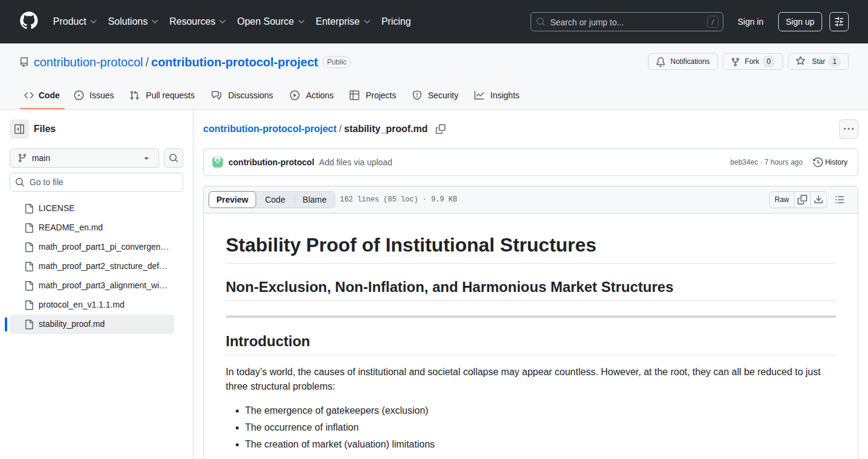Screen dimensions: 868x459
Task: Click the Star count 1
Action: (834, 62)
